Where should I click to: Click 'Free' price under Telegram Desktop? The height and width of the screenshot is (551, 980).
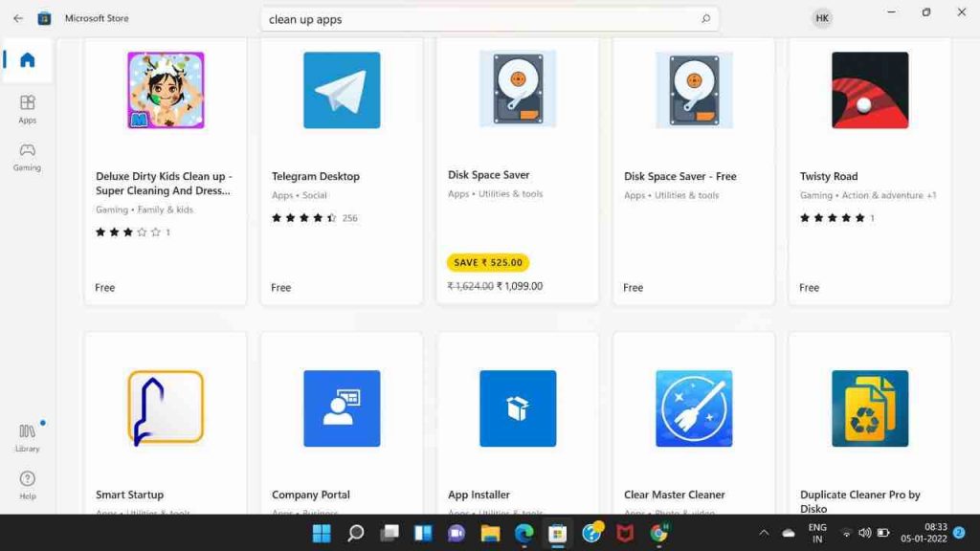tap(280, 287)
